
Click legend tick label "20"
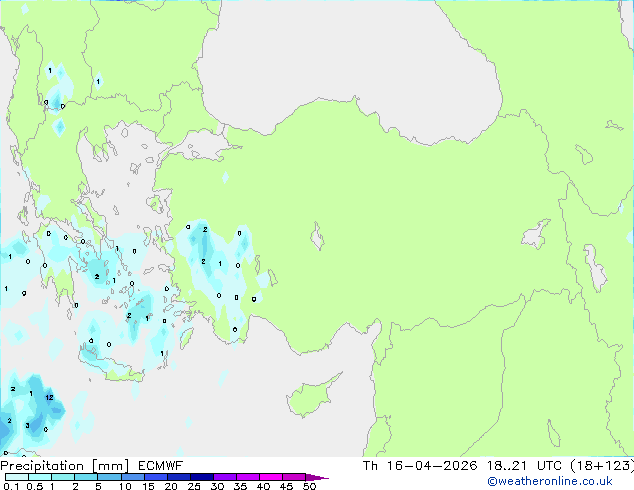[x=171, y=486]
